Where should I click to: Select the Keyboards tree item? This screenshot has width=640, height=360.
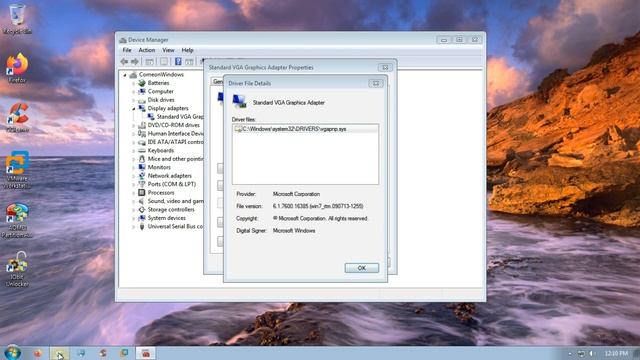[160, 150]
